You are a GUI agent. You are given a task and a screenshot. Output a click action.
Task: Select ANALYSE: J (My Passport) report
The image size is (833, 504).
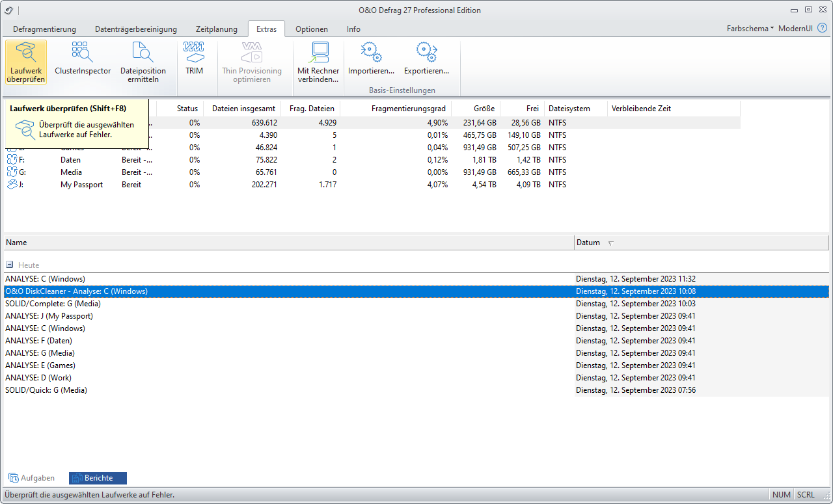(416, 316)
